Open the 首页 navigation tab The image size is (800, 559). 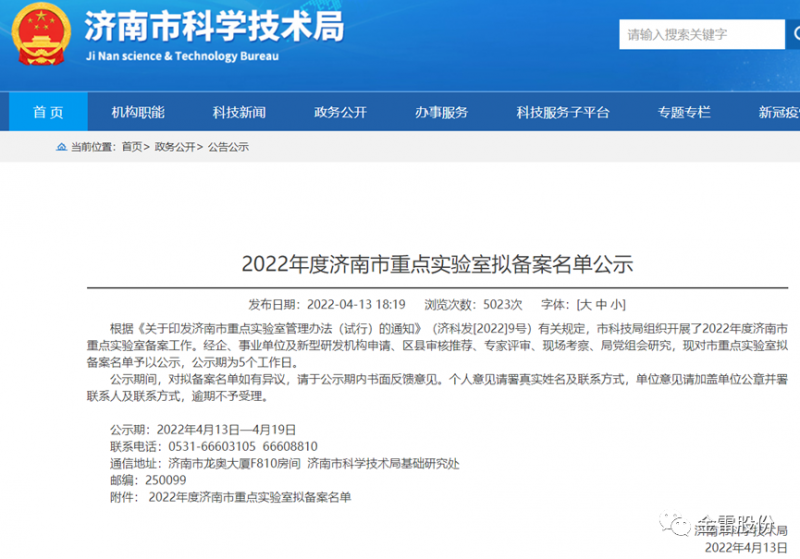(47, 112)
